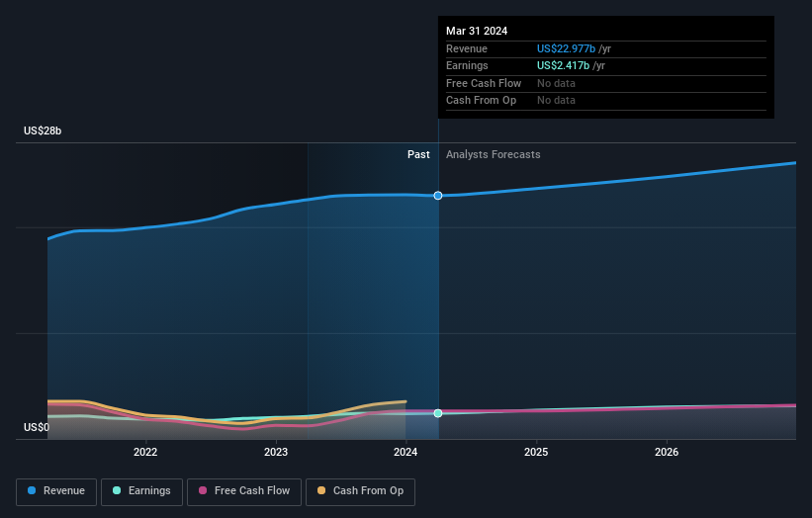
Task: Click the pink Free Cash Flow legend dot
Action: [x=203, y=490]
